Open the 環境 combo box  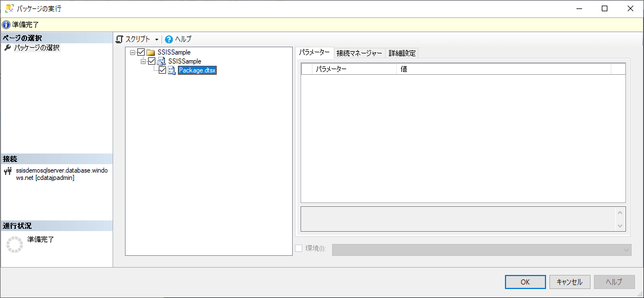click(482, 250)
